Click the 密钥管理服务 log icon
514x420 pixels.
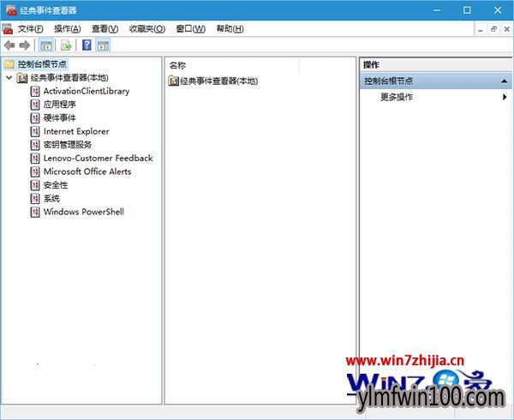coord(35,145)
